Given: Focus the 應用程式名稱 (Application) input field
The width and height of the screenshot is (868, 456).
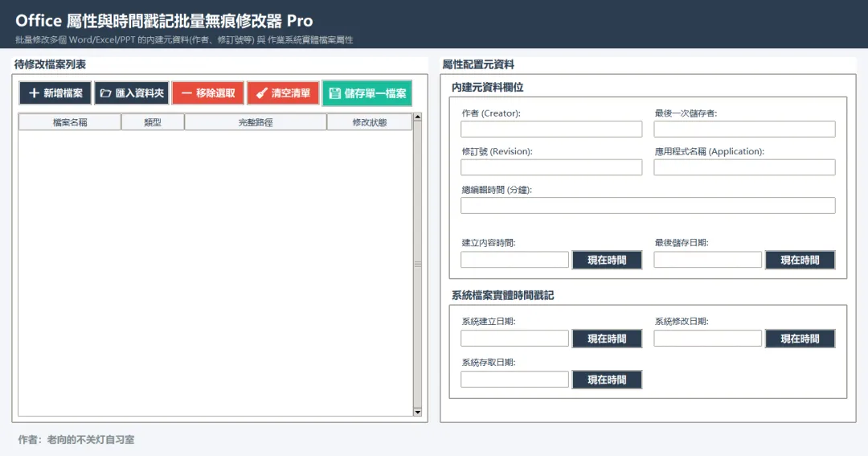Looking at the screenshot, I should click(744, 167).
